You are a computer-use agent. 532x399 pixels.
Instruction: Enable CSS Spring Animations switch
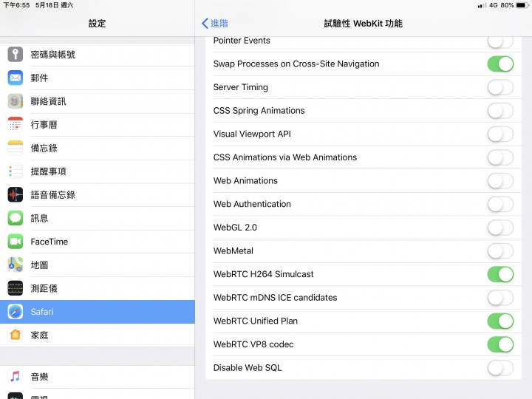(500, 111)
